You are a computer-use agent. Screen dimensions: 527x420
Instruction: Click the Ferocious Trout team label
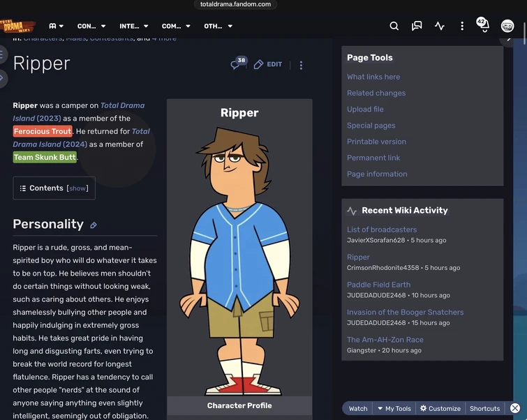point(43,131)
